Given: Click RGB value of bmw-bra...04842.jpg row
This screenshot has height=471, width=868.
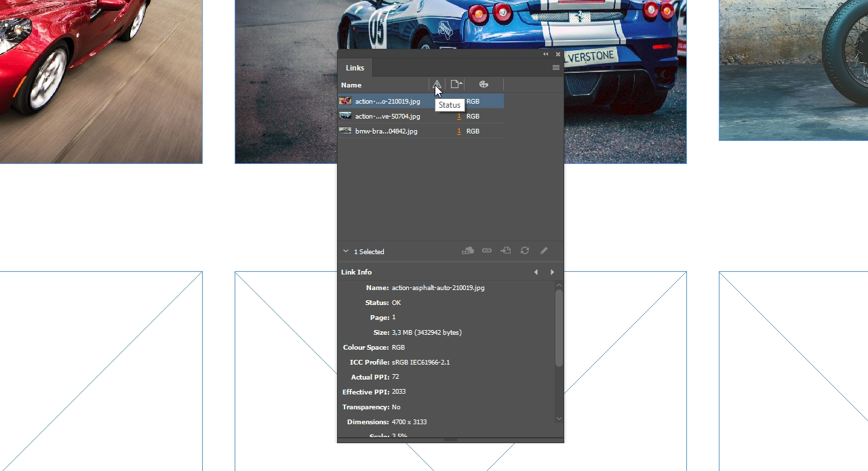Looking at the screenshot, I should click(x=473, y=131).
